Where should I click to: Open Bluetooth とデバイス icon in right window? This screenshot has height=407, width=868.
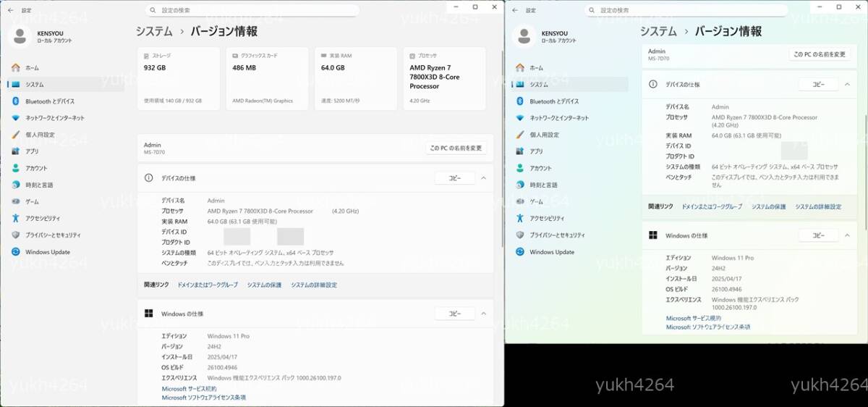pyautogui.click(x=519, y=101)
